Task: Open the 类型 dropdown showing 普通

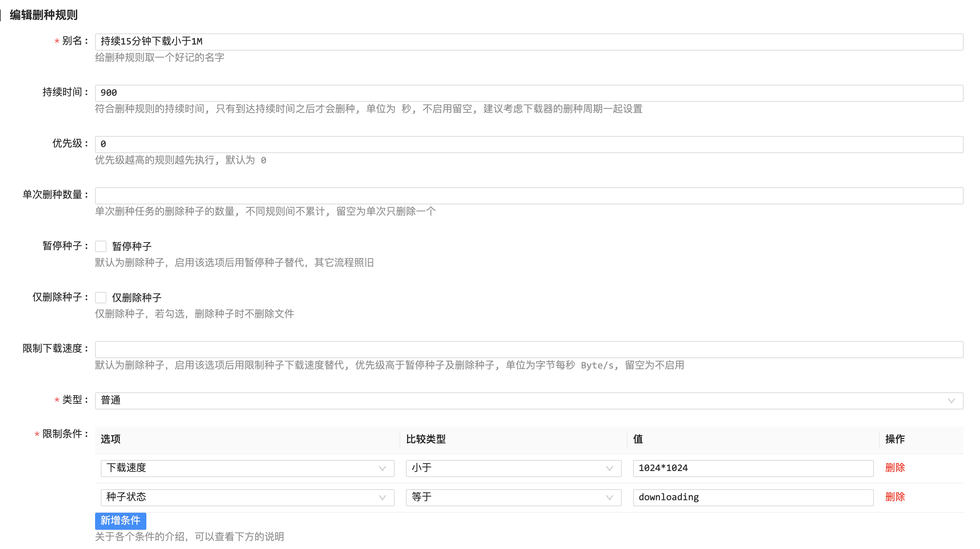Action: 525,401
